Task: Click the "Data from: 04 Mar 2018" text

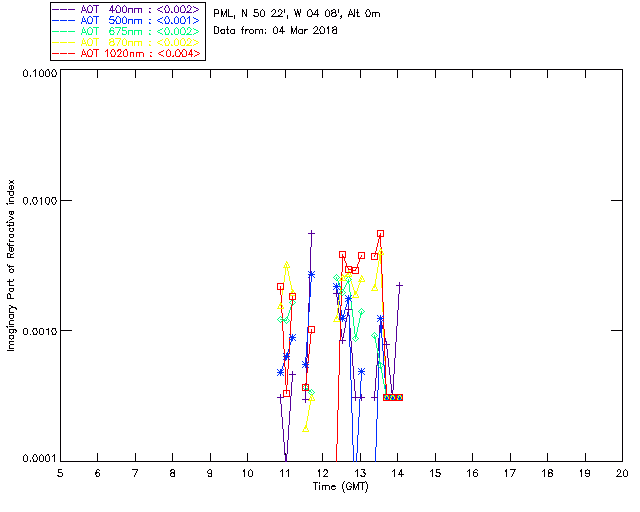Action: point(276,30)
